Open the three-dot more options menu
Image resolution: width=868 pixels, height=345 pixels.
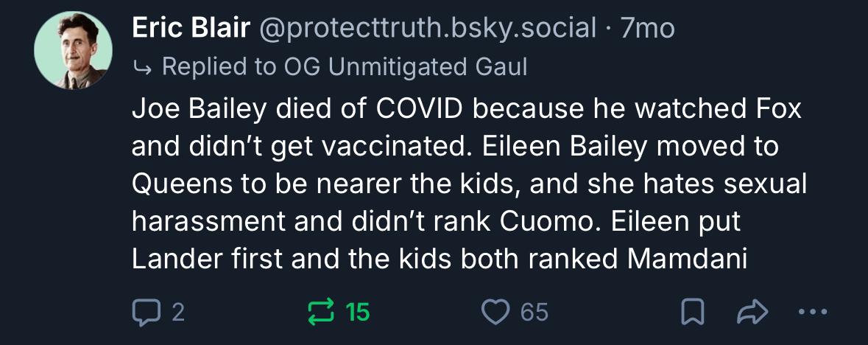point(814,313)
